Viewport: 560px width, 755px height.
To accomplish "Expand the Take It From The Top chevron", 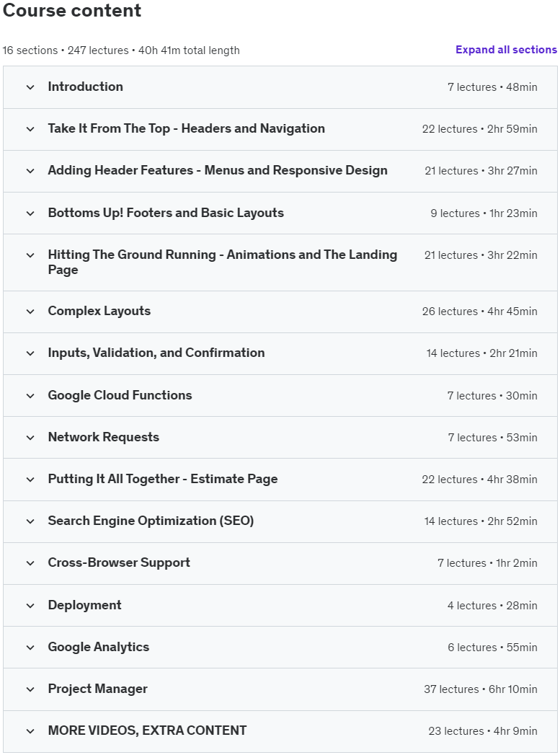I will pos(30,129).
